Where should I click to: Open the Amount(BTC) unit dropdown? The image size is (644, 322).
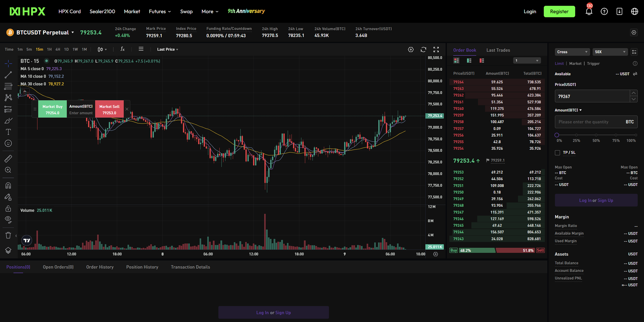tap(568, 110)
